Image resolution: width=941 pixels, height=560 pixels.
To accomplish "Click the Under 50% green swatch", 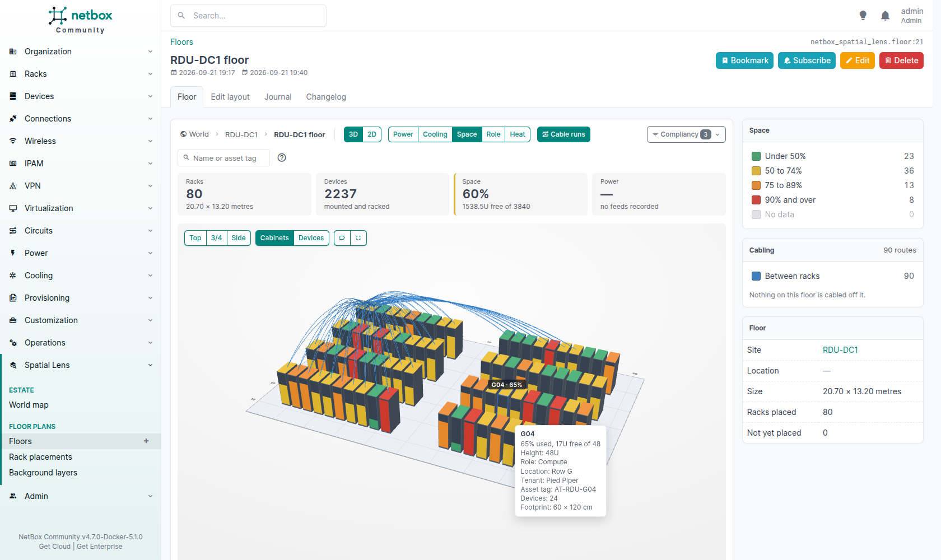I will (x=756, y=156).
